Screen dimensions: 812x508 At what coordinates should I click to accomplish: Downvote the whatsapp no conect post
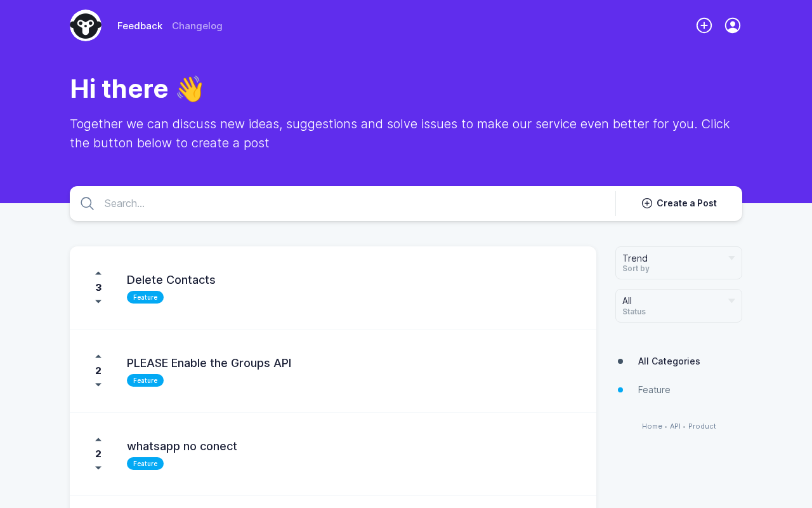point(98,468)
